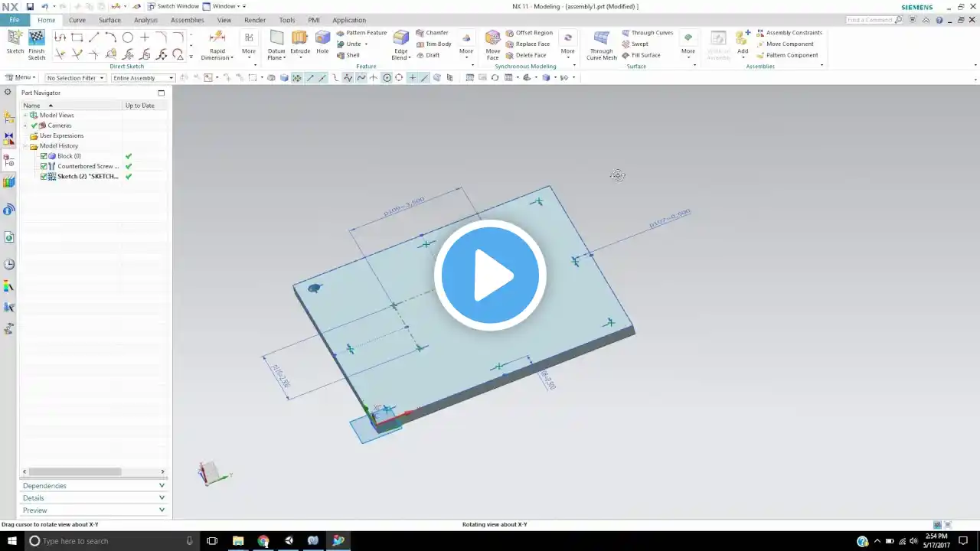Click the Chamfer button
Screen dimensions: 980x551
[433, 33]
